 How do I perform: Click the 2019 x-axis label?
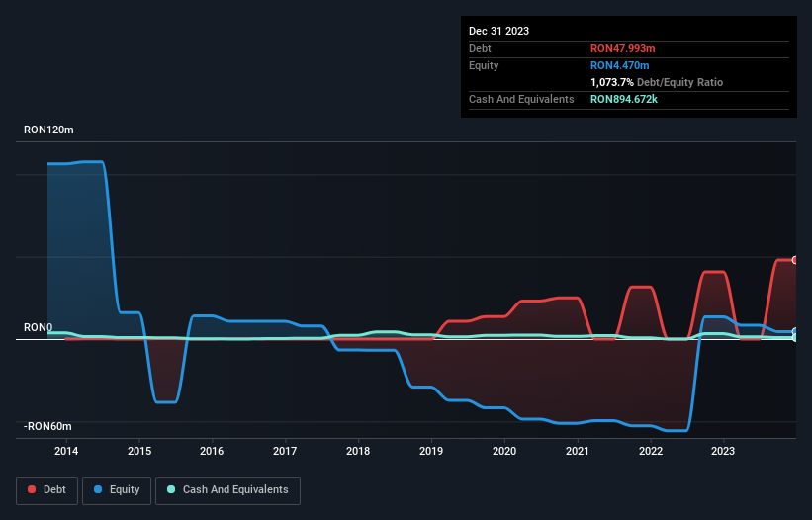click(431, 451)
